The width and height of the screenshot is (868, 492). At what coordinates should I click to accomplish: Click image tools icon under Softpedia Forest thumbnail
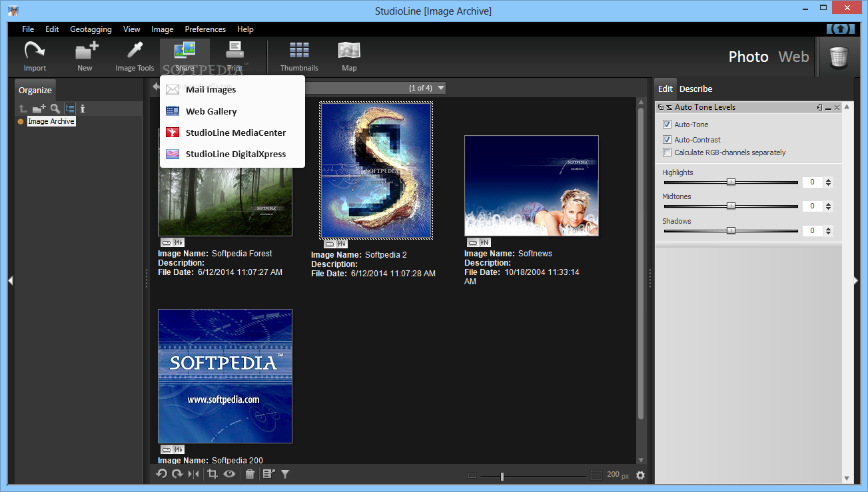[179, 243]
